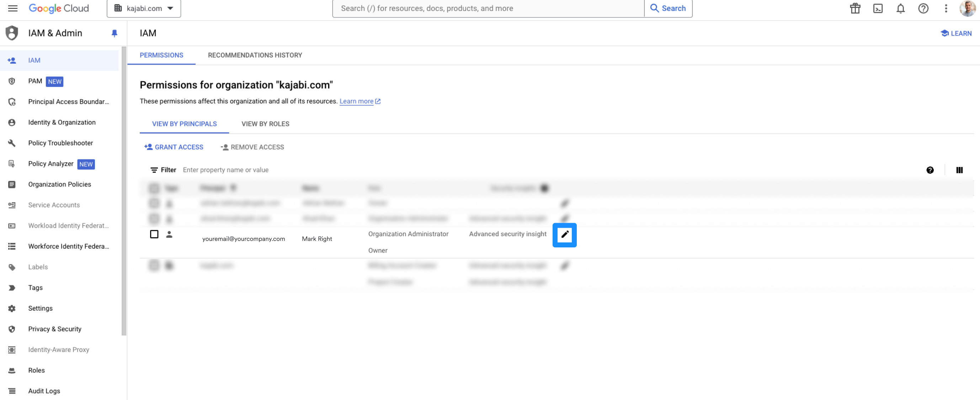Open Organization Policies
Image resolution: width=980 pixels, height=400 pixels.
pos(59,184)
